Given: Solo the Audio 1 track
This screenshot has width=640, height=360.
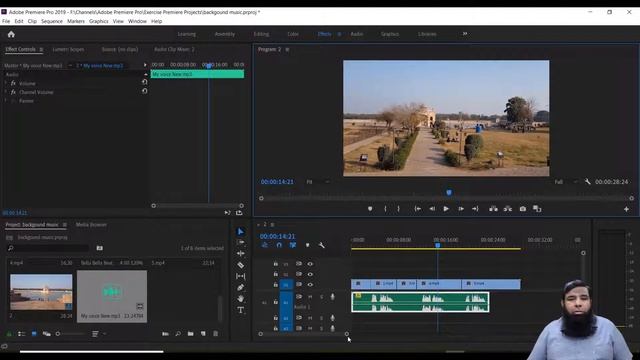Looking at the screenshot, I should tap(321, 297).
